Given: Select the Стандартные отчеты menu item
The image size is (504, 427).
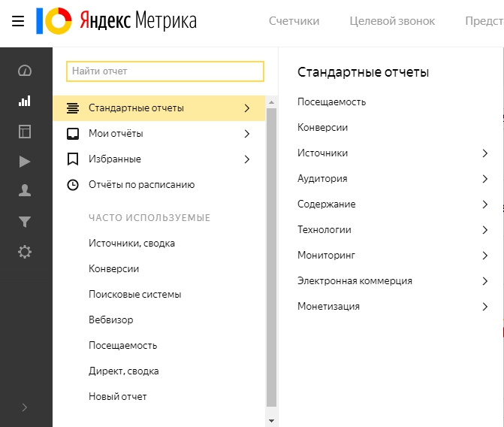Looking at the screenshot, I should tap(136, 108).
